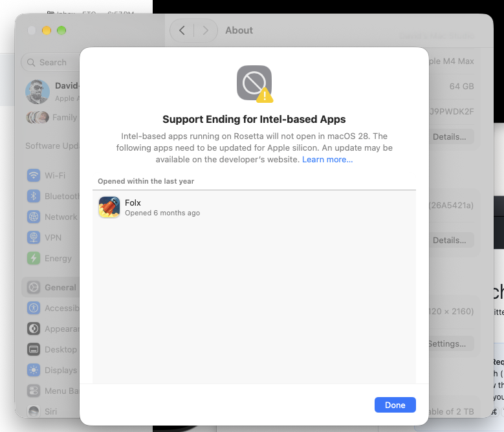Click the yellow minimize window button
This screenshot has height=432, width=504.
pos(47,30)
